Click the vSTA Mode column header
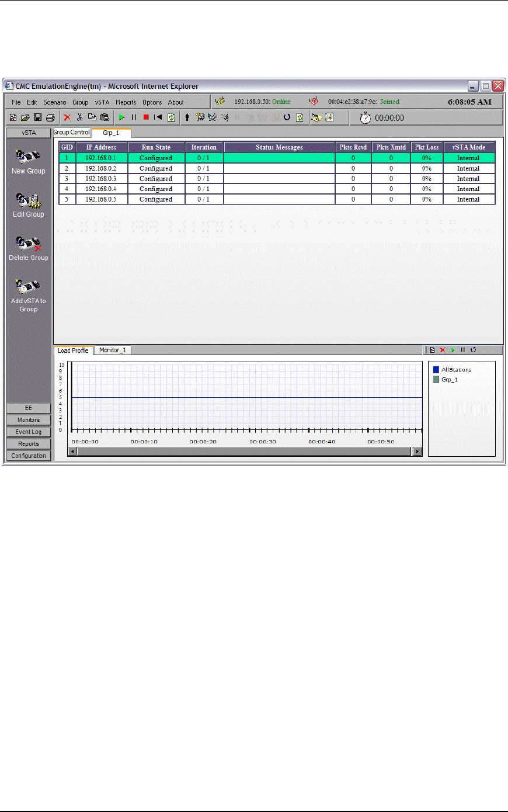This screenshot has width=508, height=812. point(469,147)
